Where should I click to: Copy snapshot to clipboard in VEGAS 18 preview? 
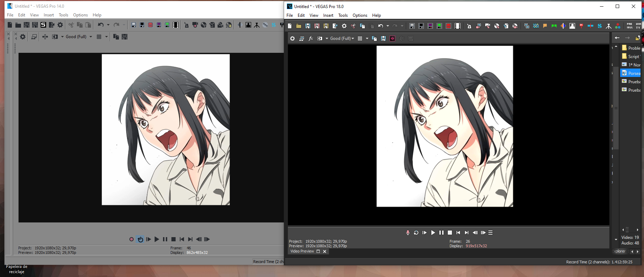coord(374,38)
